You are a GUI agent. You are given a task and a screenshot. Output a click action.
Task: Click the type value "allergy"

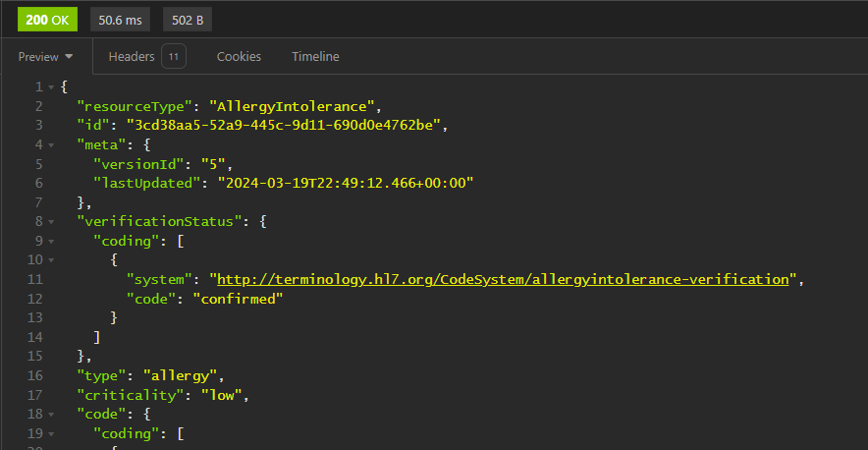point(181,375)
